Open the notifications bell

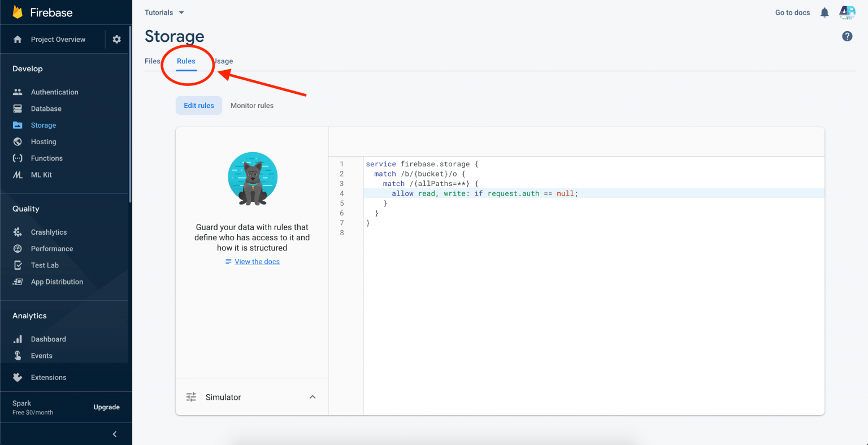[824, 12]
